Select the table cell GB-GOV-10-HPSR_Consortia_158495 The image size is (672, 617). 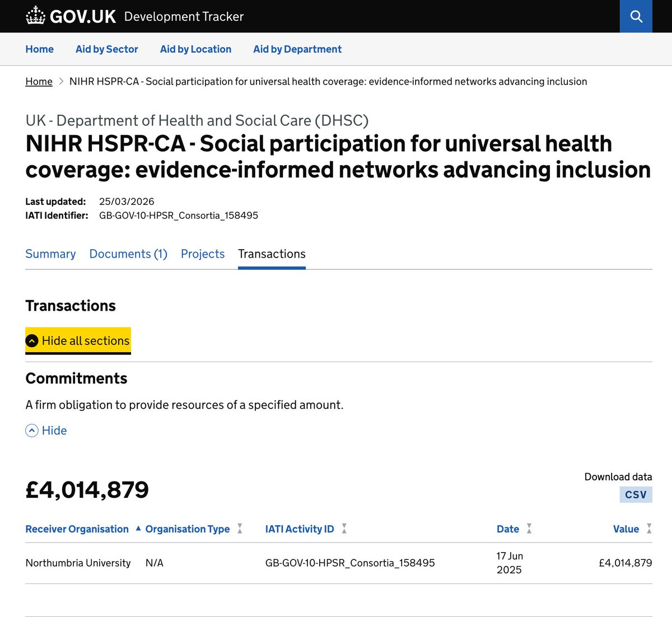click(350, 563)
